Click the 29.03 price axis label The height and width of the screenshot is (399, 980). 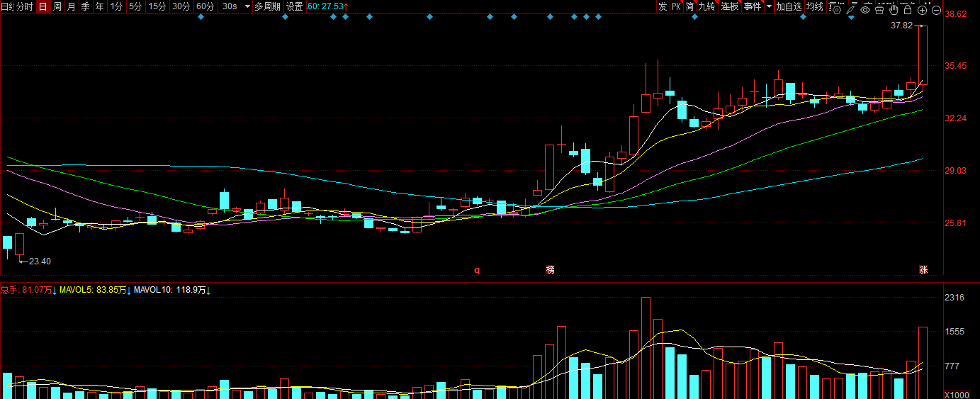956,171
